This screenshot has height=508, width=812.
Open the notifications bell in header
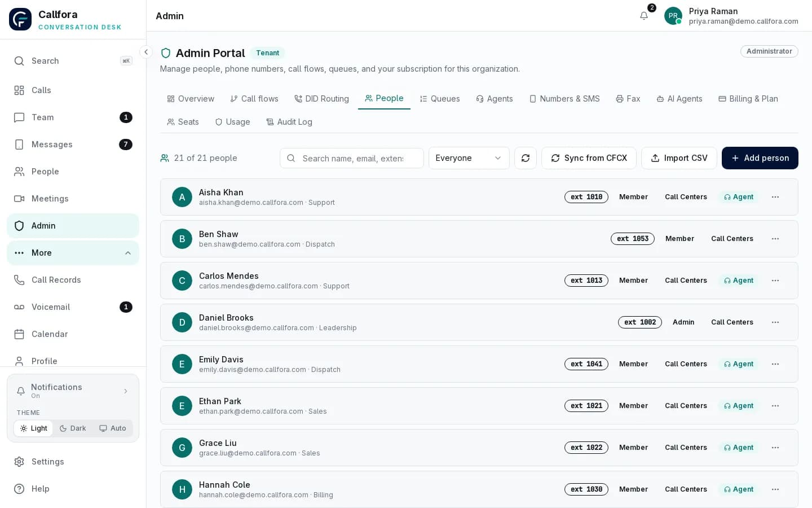(644, 16)
